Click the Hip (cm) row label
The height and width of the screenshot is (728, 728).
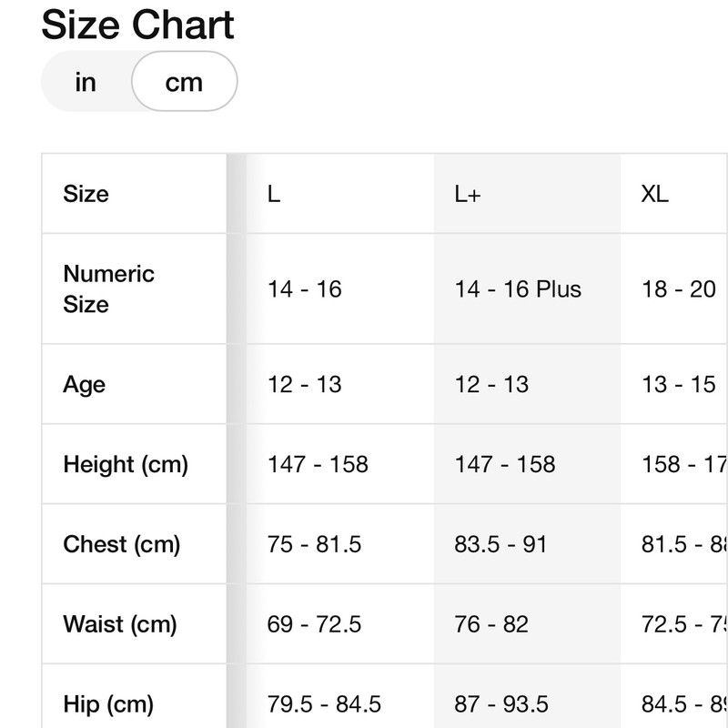pos(108,703)
